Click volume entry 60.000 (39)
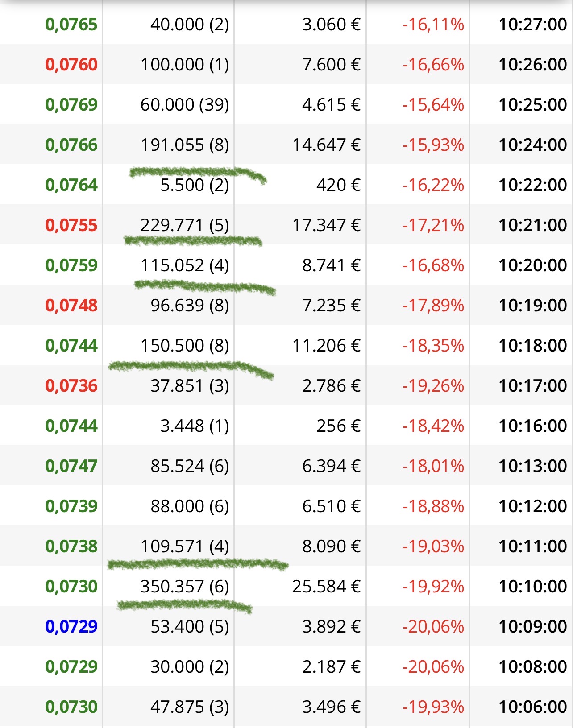The height and width of the screenshot is (728, 573). click(185, 105)
